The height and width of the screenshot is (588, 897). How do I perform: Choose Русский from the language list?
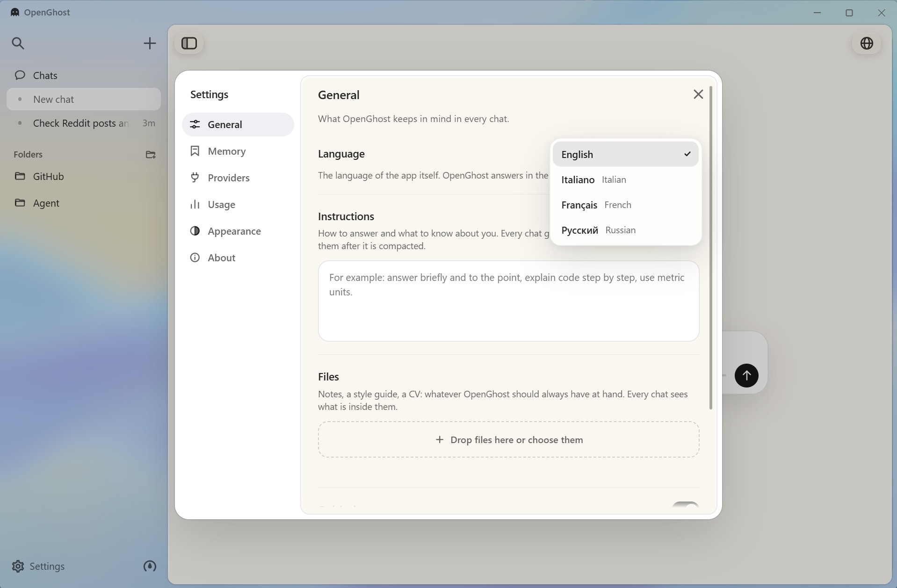tap(626, 230)
